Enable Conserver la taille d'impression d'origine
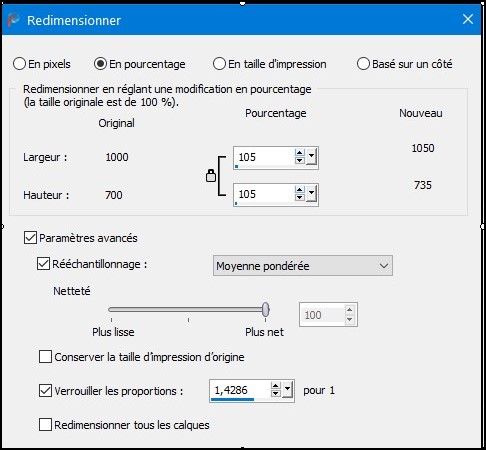This screenshot has height=450, width=486. click(x=45, y=356)
